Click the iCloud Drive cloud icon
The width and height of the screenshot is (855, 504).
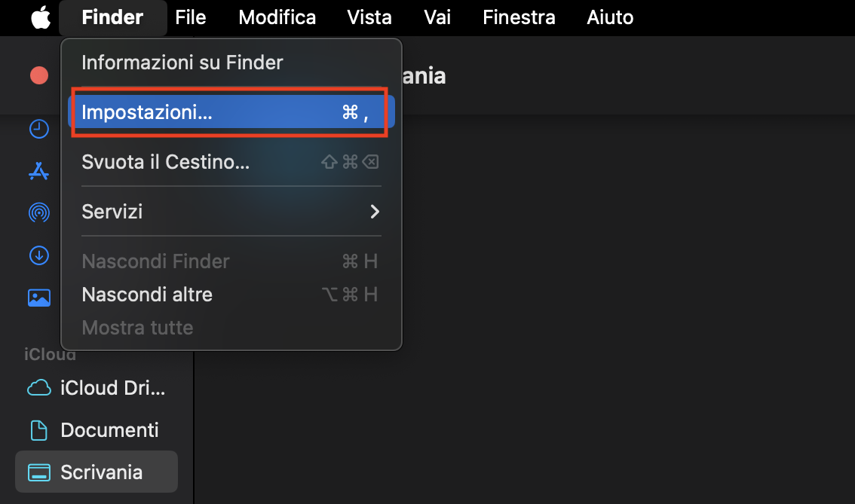click(x=39, y=387)
